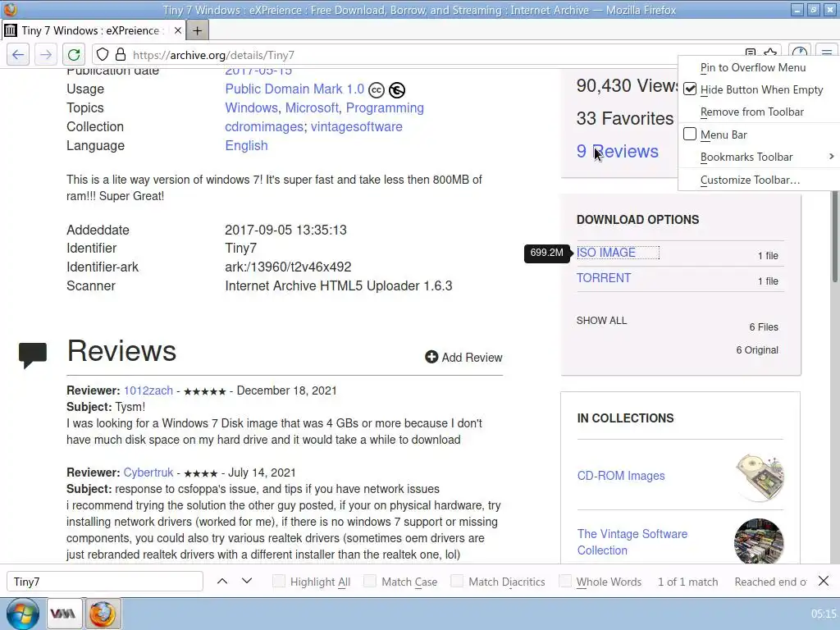Click the 6 Files count text
Screen dimensions: 840x630
click(764, 326)
